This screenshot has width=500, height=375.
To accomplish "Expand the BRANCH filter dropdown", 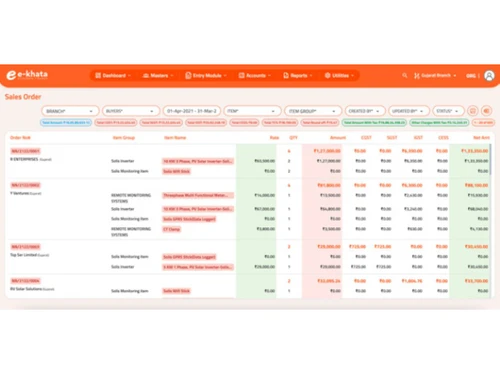I will click(x=70, y=111).
